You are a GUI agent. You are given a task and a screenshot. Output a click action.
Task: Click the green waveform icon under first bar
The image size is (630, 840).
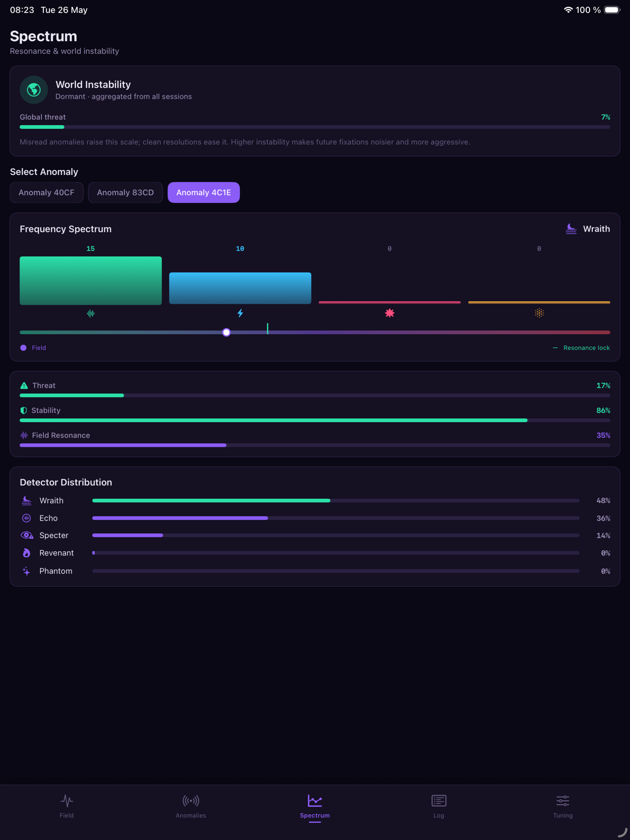coord(90,313)
